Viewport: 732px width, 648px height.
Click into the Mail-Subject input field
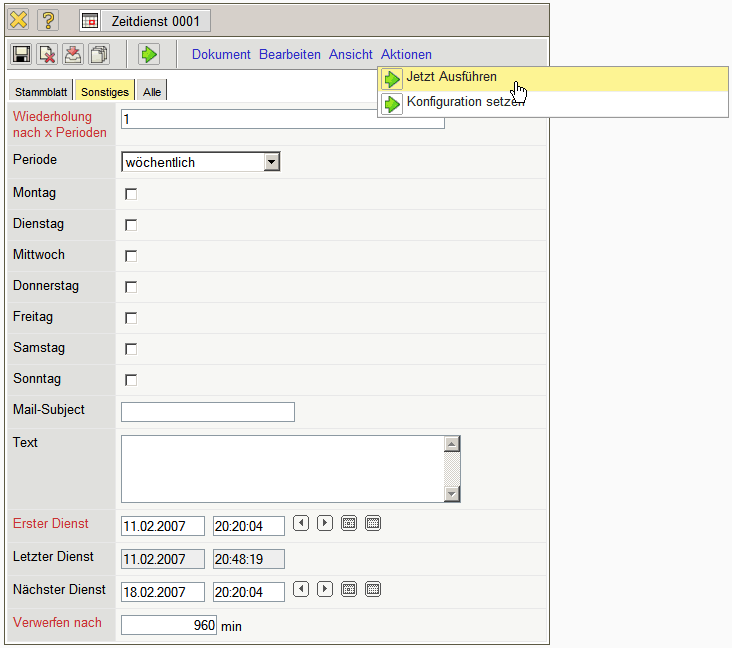pyautogui.click(x=207, y=412)
